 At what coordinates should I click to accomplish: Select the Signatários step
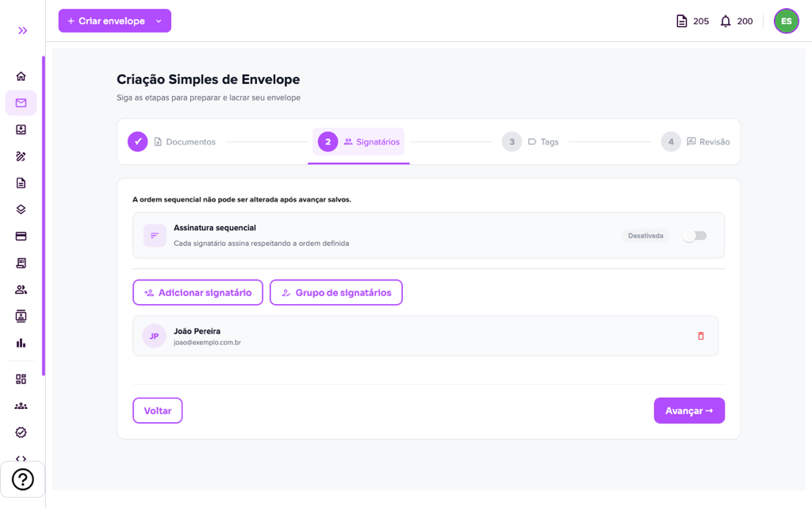(359, 142)
